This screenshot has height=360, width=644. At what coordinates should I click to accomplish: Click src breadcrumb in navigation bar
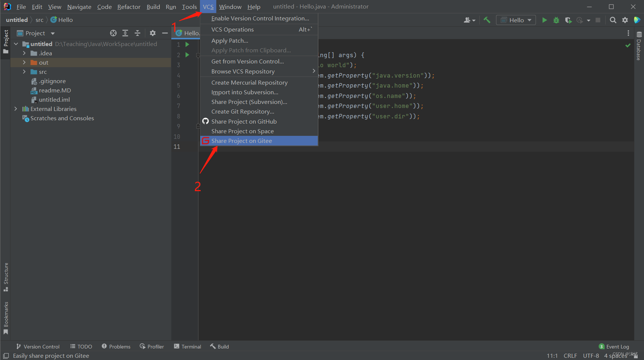(x=39, y=20)
